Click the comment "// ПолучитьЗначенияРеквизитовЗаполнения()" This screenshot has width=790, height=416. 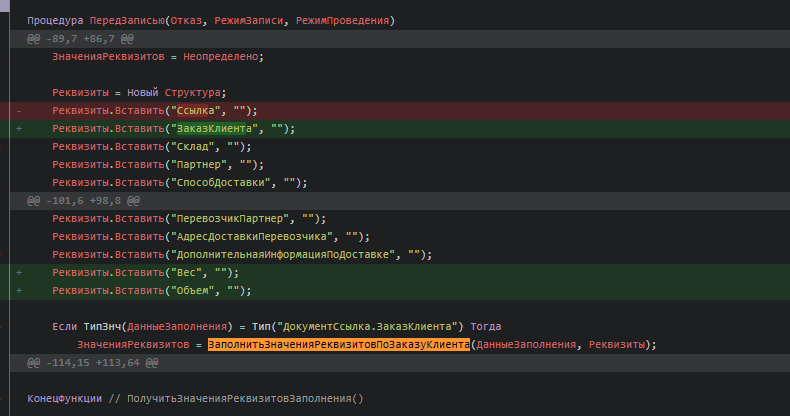click(x=236, y=398)
